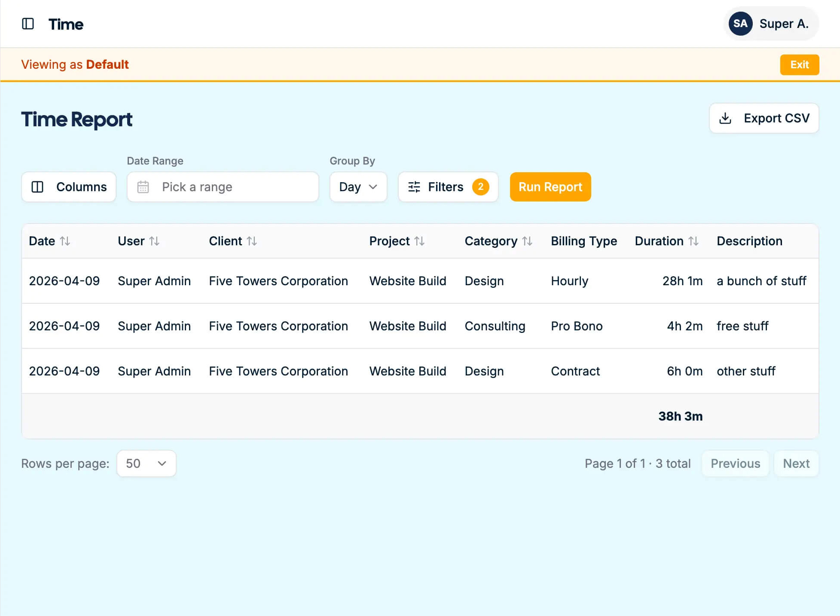Click the 'other stuff' description
This screenshot has width=840, height=616.
[746, 371]
